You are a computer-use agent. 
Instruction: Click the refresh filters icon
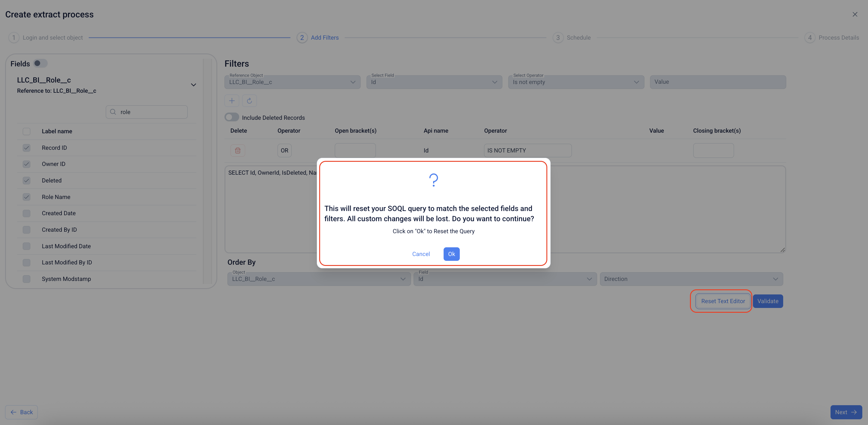click(249, 101)
